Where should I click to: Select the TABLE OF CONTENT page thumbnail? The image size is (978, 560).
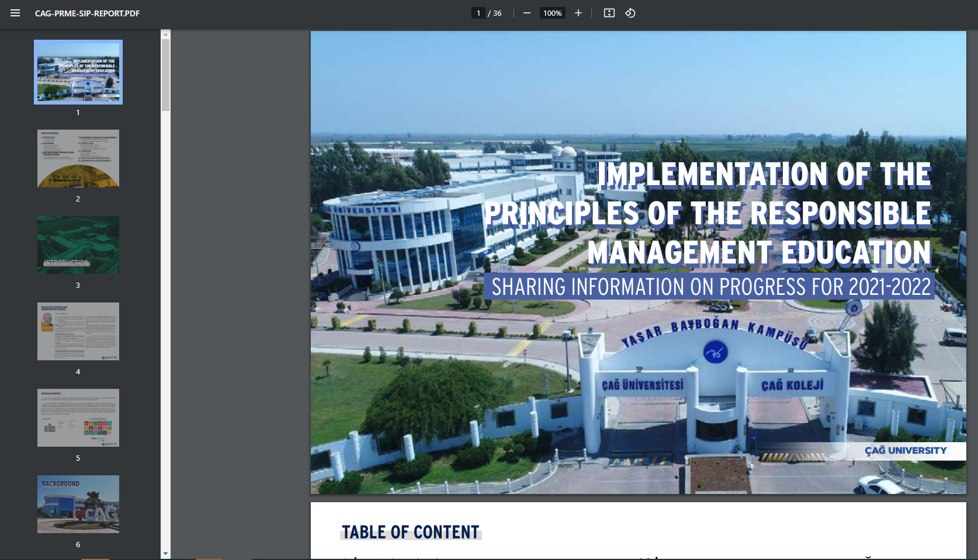click(78, 158)
